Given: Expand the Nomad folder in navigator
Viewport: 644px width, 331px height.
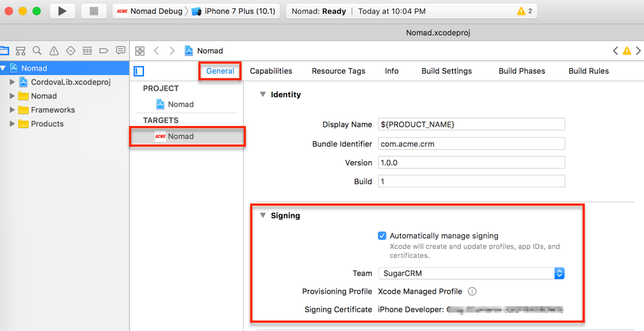Looking at the screenshot, I should tap(12, 96).
